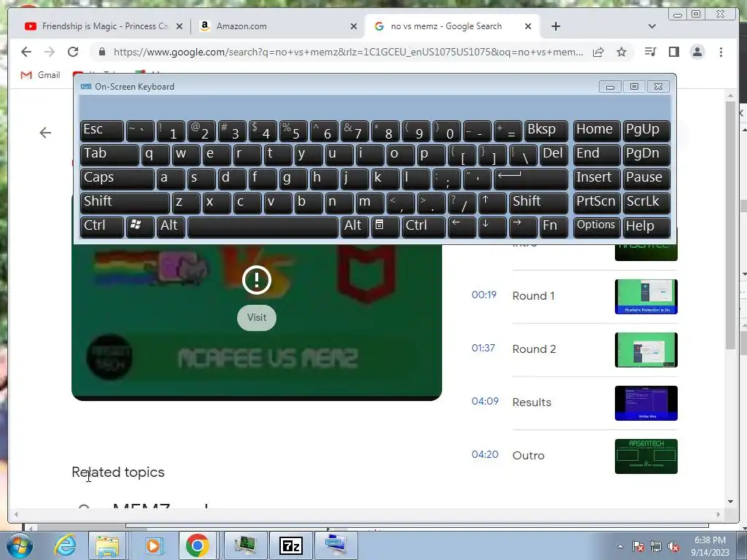This screenshot has height=560, width=747.
Task: Open Chrome's media control icon
Action: pyautogui.click(x=650, y=52)
